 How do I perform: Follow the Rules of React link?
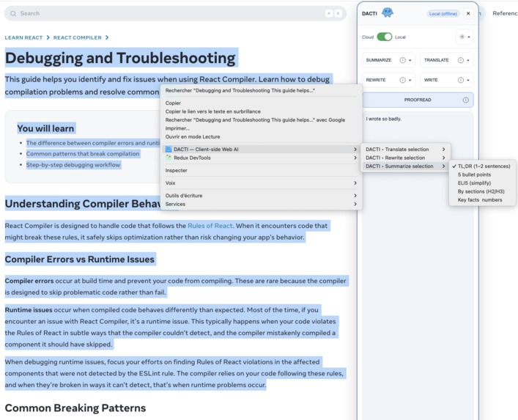tap(210, 226)
